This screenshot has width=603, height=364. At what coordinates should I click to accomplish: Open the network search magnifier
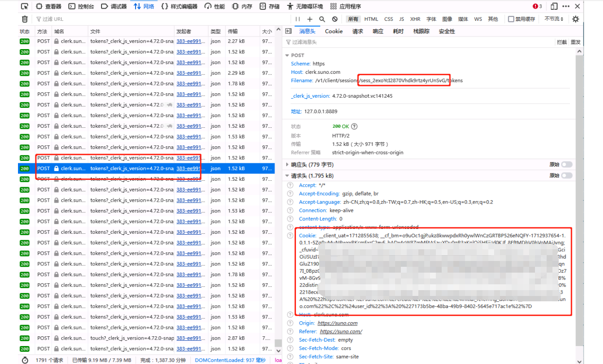click(x=322, y=19)
